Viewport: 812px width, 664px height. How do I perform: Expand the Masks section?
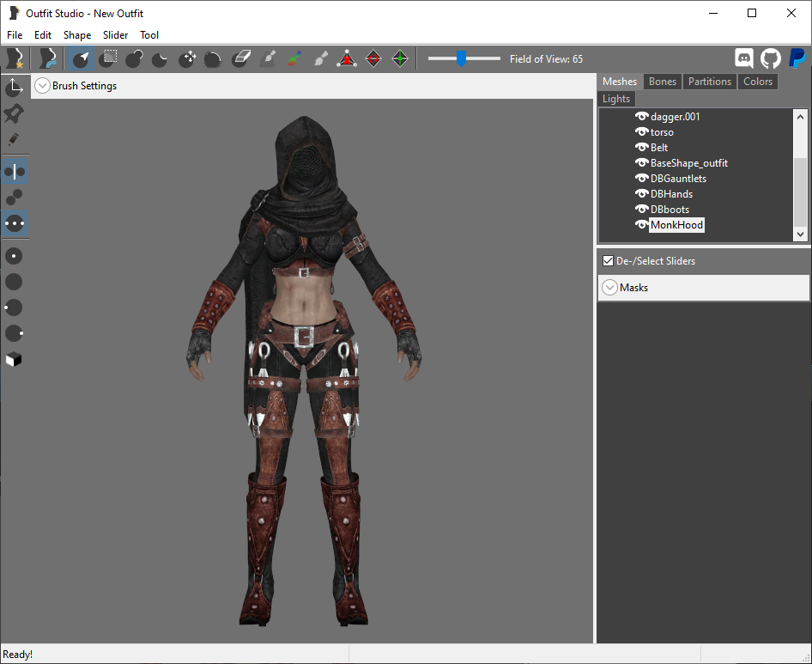(610, 287)
